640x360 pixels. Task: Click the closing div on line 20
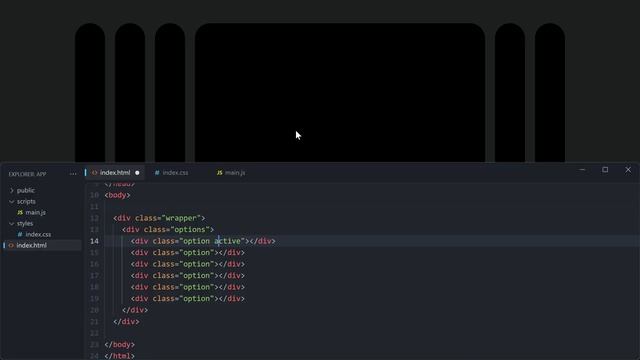(135, 310)
